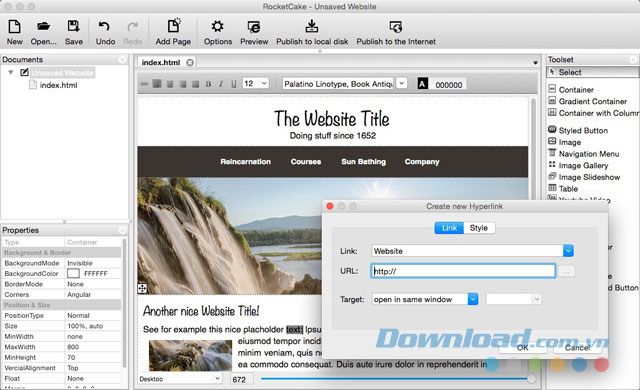Click the move handle on waterfall image
Viewport: 640px width, 390px height.
click(x=142, y=289)
